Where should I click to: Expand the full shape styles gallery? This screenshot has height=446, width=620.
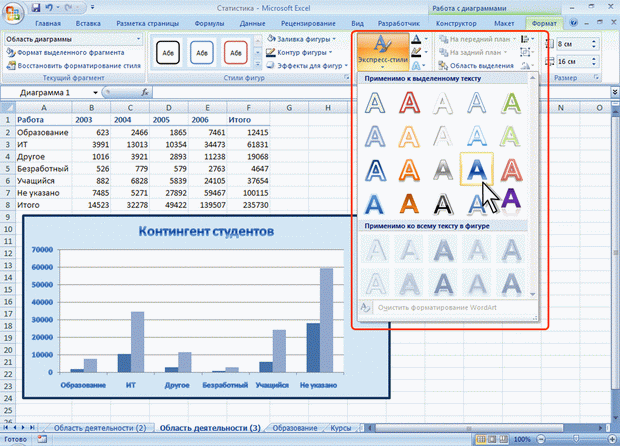[258, 64]
